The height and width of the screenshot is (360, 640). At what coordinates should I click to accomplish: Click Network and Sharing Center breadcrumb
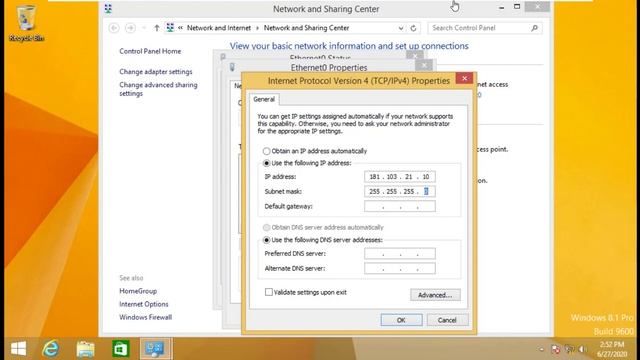[x=306, y=28]
